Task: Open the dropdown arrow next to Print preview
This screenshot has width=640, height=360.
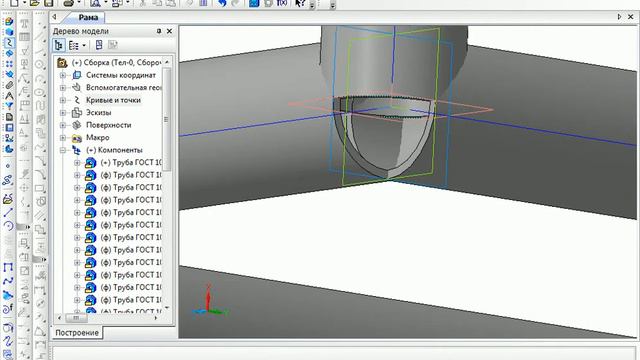Action: click(106, 3)
